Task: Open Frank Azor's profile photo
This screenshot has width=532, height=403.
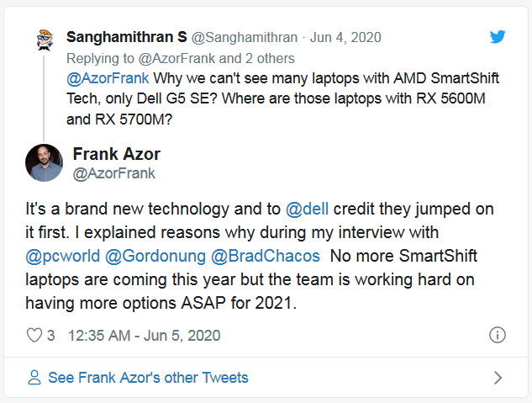Action: tap(44, 163)
